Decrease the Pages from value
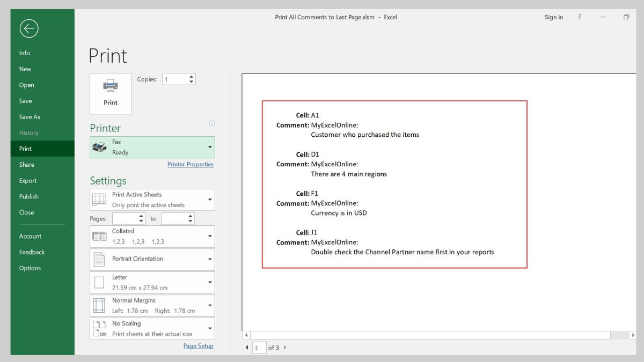 [x=142, y=221]
